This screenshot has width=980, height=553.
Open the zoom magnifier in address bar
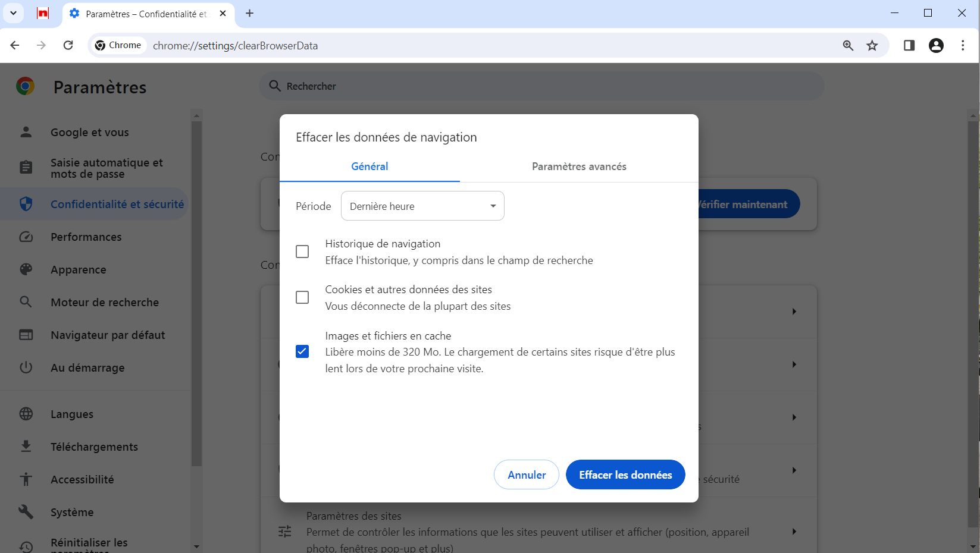[x=848, y=45]
